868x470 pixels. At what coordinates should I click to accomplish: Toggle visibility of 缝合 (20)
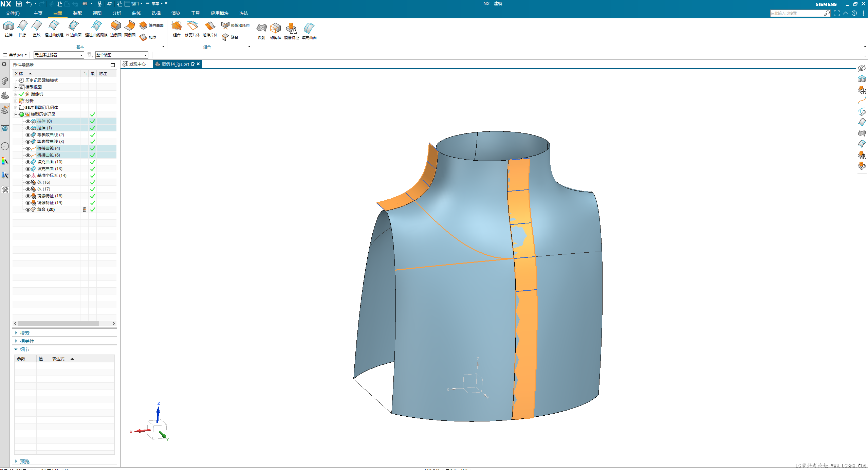click(28, 210)
